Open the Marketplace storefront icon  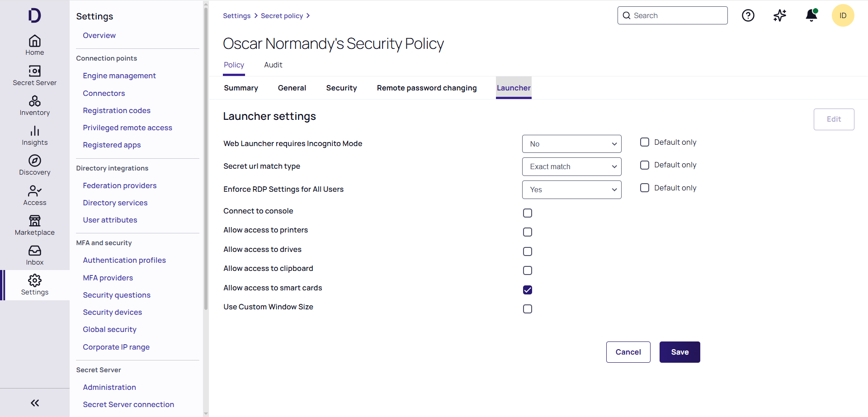(35, 221)
